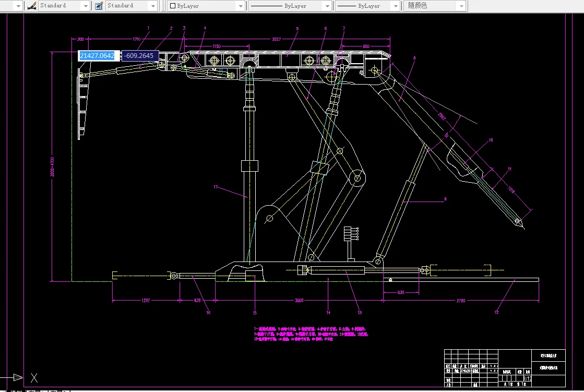Screen dimensions: 584x392
Task: Click the vertical 3800~4700 height dimension
Action: [x=52, y=167]
